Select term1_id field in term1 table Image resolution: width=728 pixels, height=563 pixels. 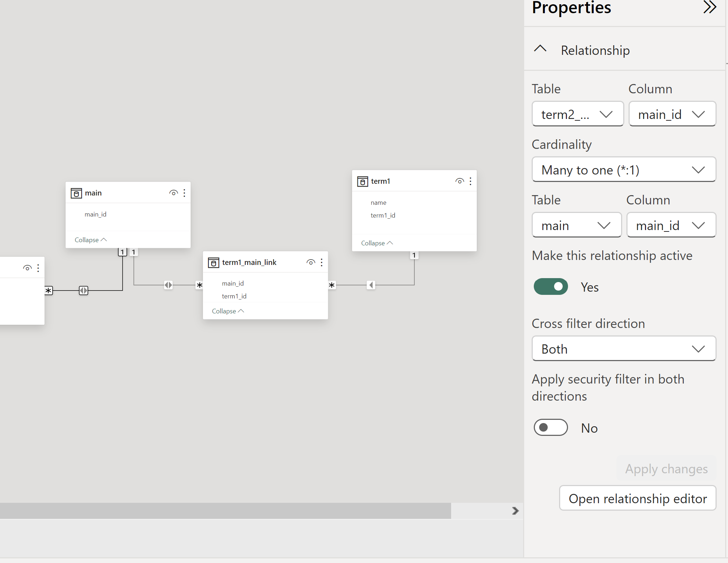coord(383,215)
